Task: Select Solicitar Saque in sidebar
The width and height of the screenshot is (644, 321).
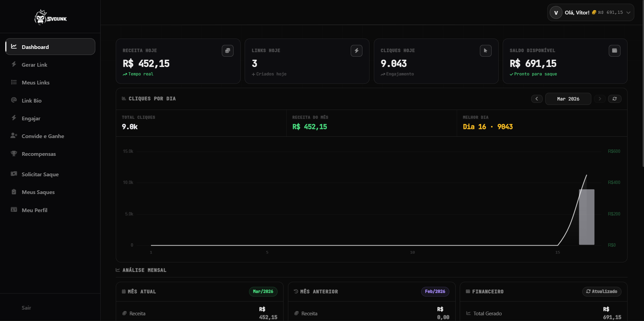Action: (x=40, y=174)
